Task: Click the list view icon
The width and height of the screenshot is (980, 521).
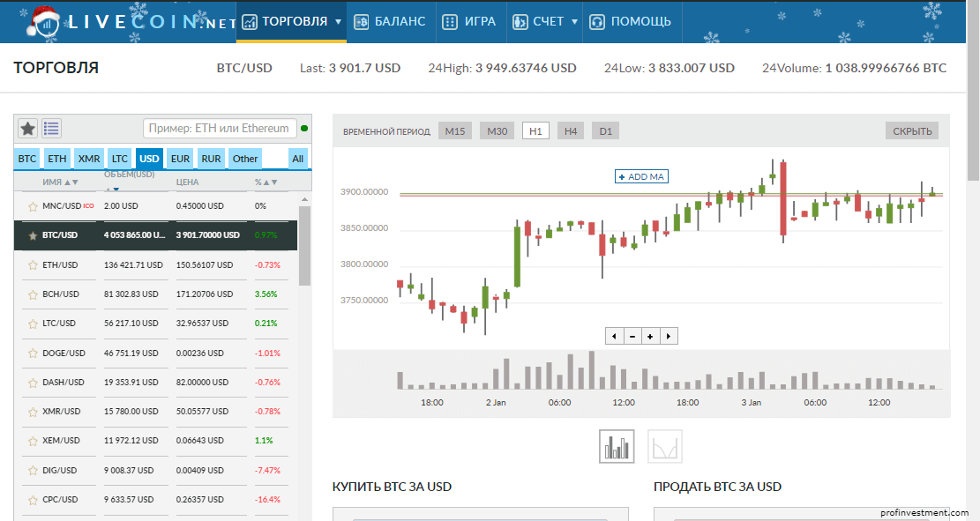Action: (51, 129)
